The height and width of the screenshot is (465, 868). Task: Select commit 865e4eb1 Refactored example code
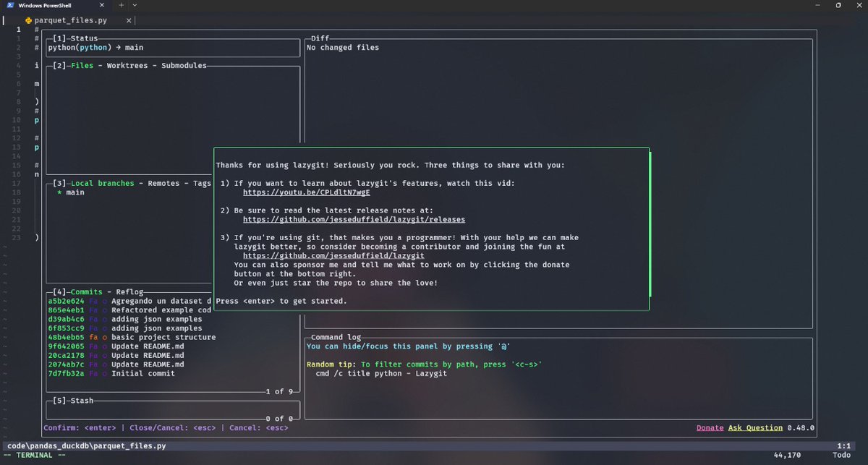[x=130, y=310]
